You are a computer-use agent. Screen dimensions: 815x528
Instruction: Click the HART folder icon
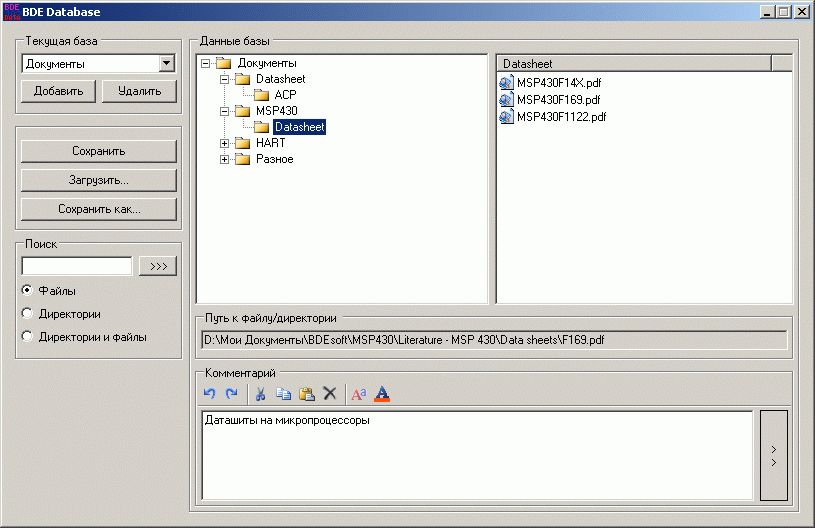click(243, 143)
